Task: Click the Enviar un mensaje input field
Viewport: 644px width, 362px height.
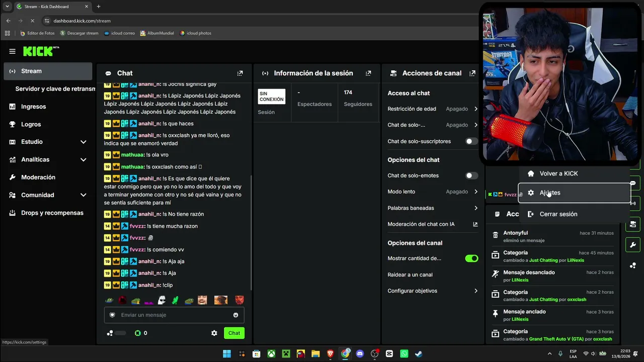Action: pyautogui.click(x=174, y=315)
